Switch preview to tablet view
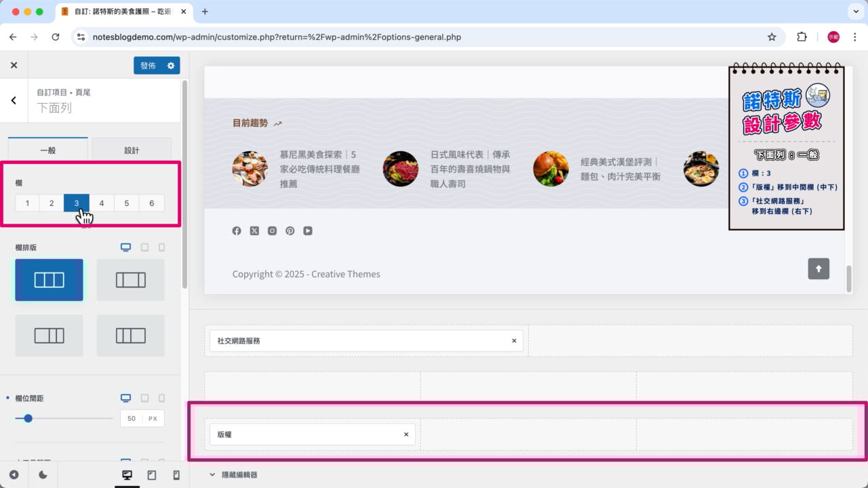 (x=151, y=475)
